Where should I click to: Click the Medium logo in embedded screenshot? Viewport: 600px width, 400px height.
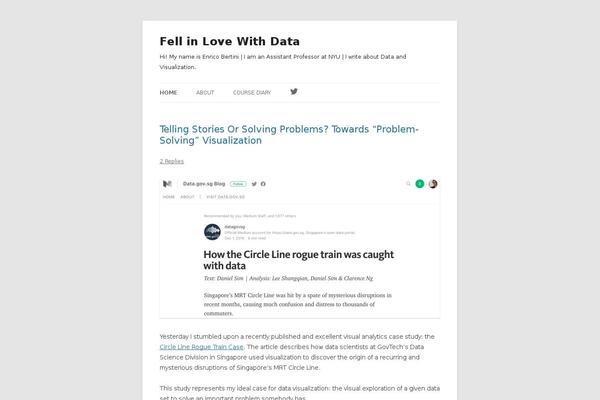167,184
